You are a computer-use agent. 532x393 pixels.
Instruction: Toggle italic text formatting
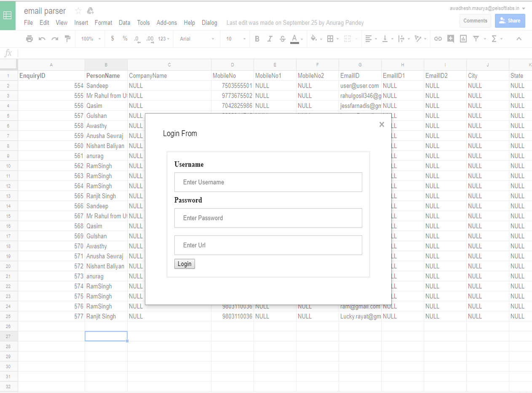pyautogui.click(x=270, y=39)
